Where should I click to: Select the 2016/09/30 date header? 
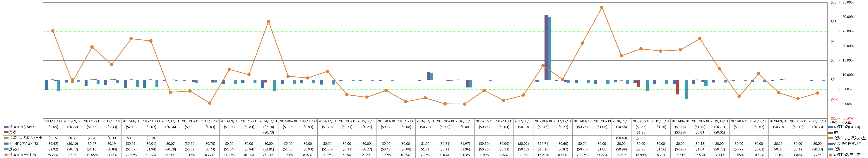point(465,121)
